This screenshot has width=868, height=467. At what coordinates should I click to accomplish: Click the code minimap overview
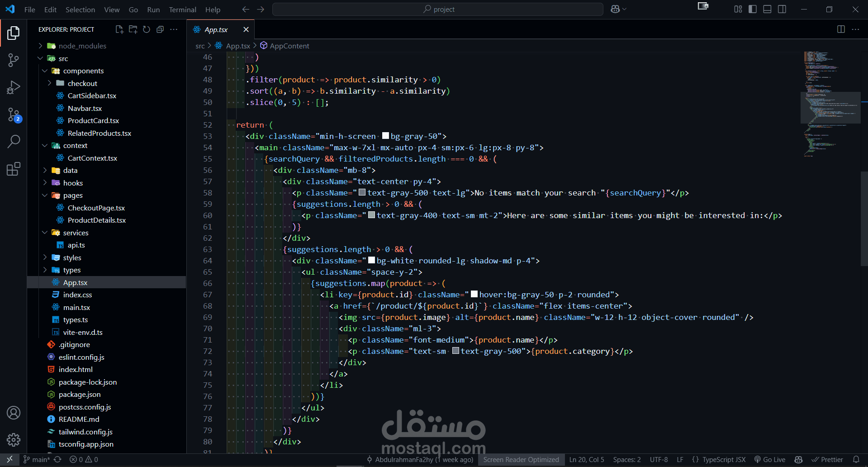tap(831, 104)
